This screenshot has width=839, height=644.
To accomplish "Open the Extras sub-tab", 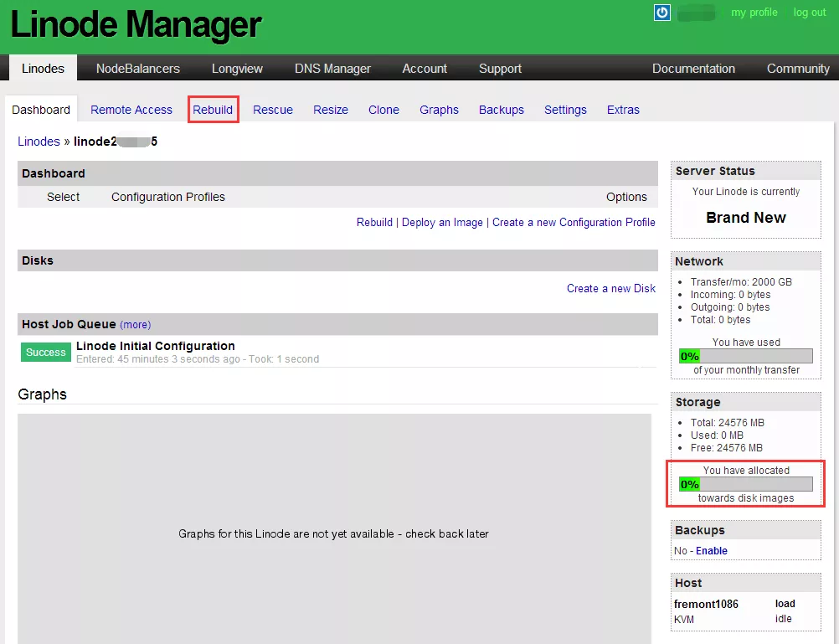I will coord(623,110).
